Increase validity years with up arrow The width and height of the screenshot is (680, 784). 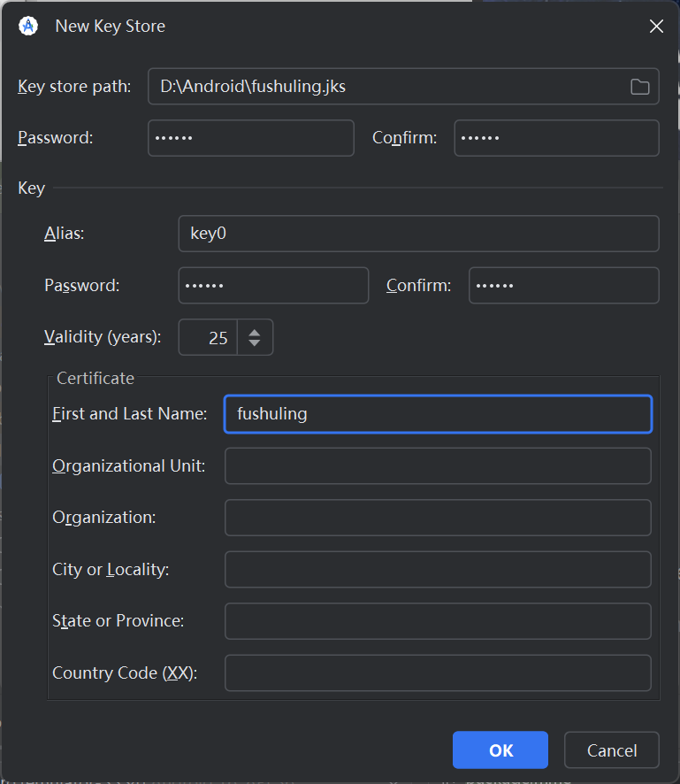point(255,332)
